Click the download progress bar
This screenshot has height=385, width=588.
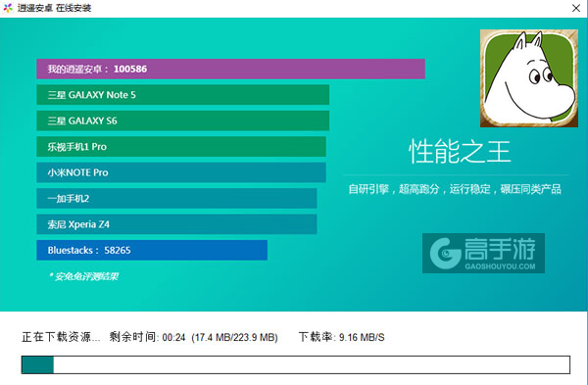(296, 364)
